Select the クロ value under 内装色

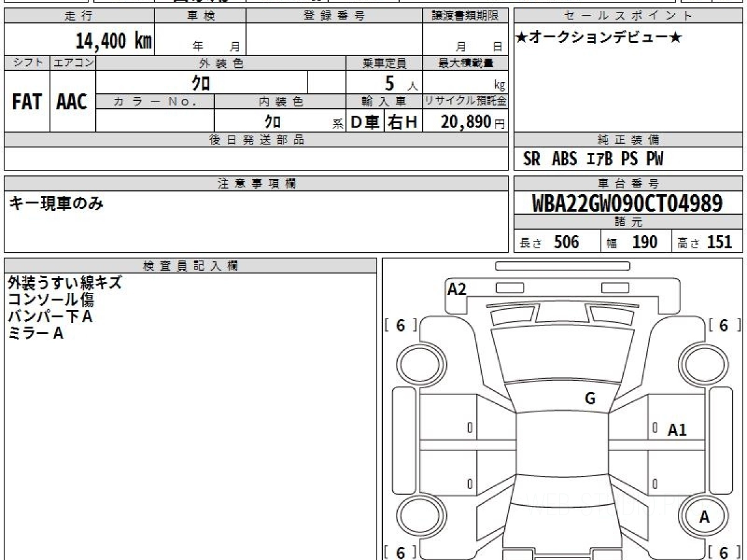point(273,121)
